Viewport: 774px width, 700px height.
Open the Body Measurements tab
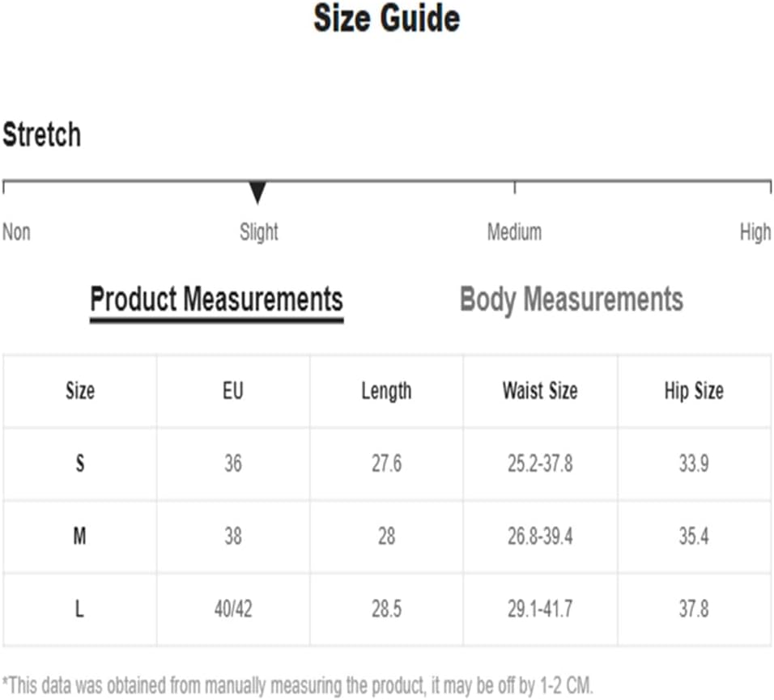(571, 299)
